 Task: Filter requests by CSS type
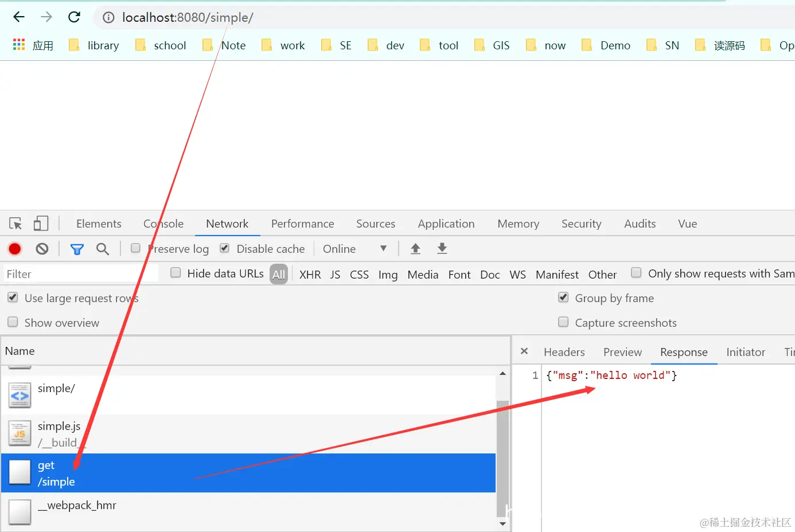pyautogui.click(x=360, y=275)
